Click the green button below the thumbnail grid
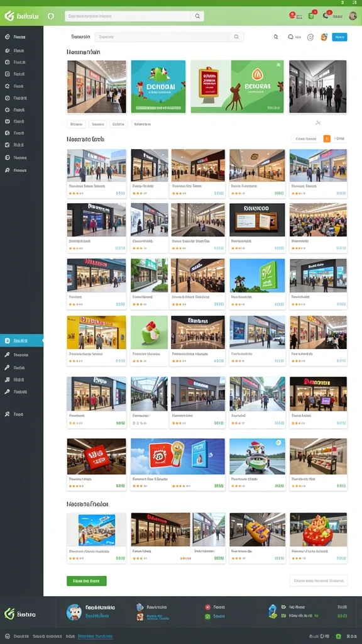The image size is (362, 644). (x=87, y=580)
